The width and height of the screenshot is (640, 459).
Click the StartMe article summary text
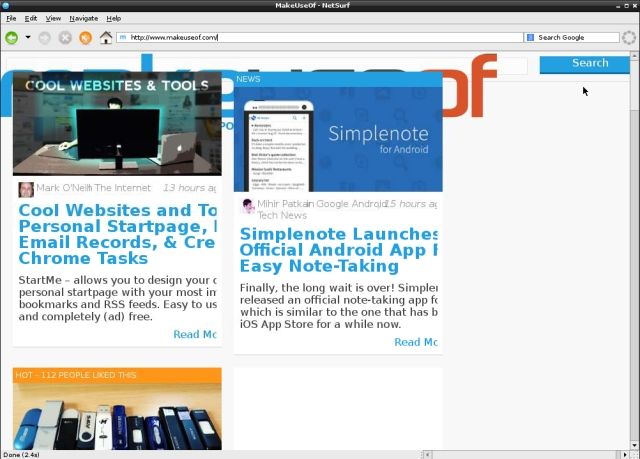118,298
